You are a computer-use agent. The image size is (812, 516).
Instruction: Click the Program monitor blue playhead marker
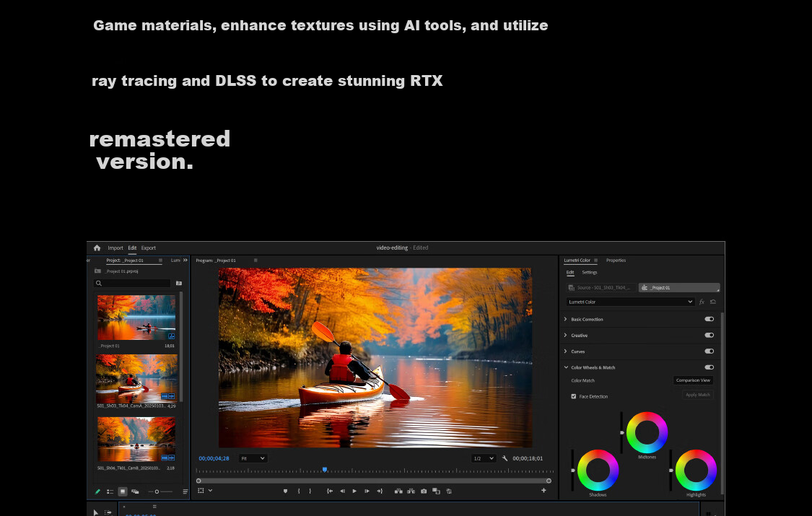tap(325, 469)
